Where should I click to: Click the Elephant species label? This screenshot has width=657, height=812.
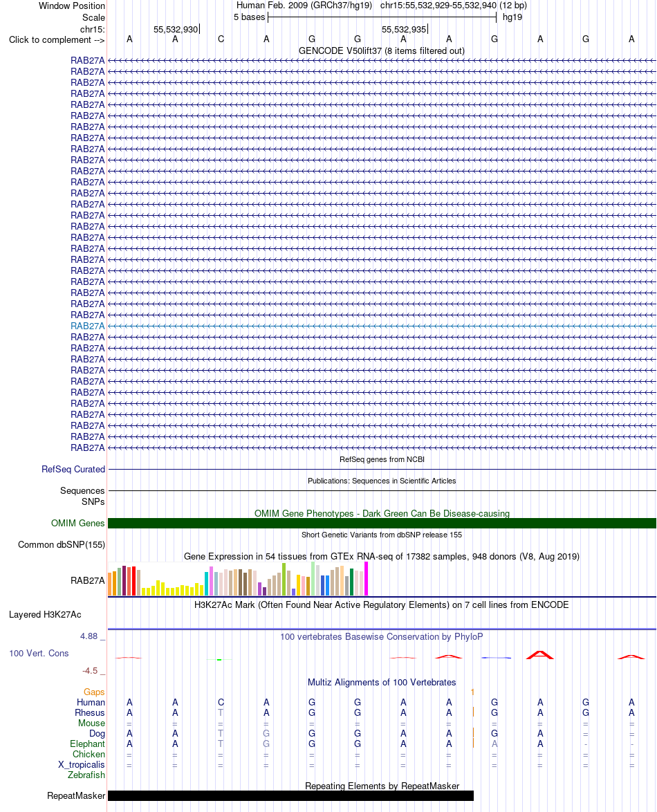coord(88,744)
